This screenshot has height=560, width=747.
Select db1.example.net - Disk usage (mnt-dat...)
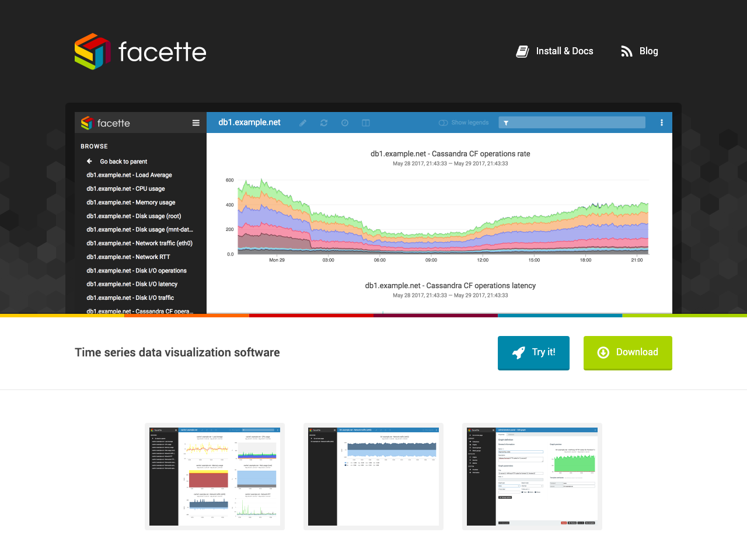[139, 229]
